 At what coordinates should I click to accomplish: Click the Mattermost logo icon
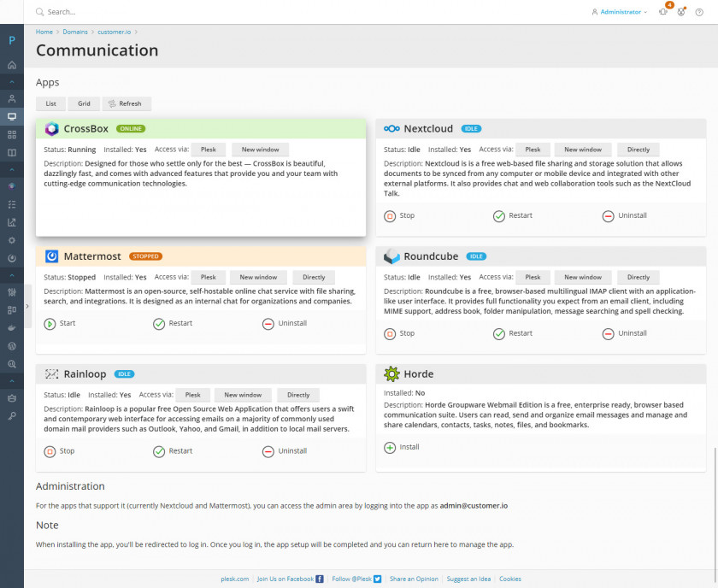point(52,256)
